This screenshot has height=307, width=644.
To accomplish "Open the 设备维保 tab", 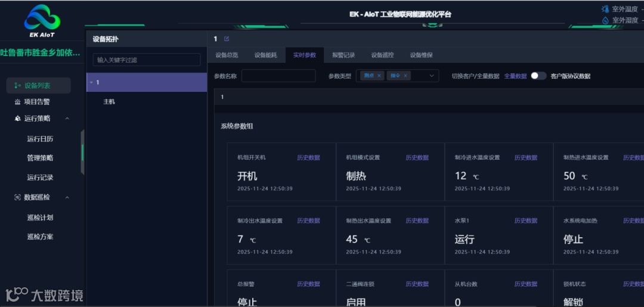I will point(422,55).
